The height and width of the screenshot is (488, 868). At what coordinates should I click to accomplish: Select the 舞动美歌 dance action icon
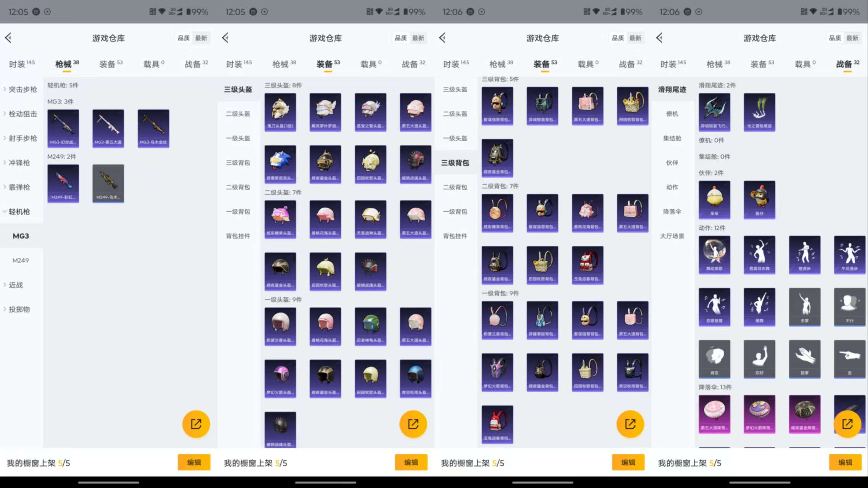pos(714,255)
